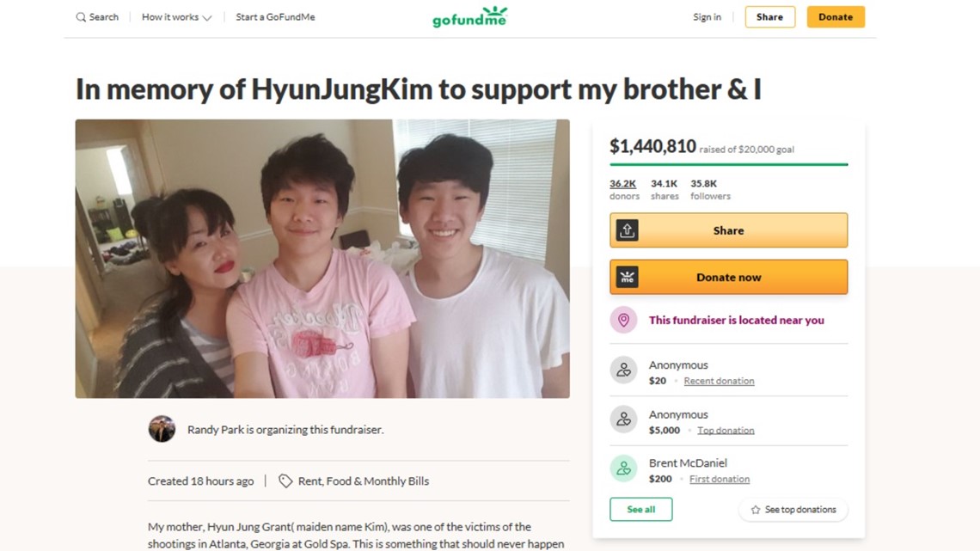Open the Top donation link
Screen dimensions: 980x551
726,431
